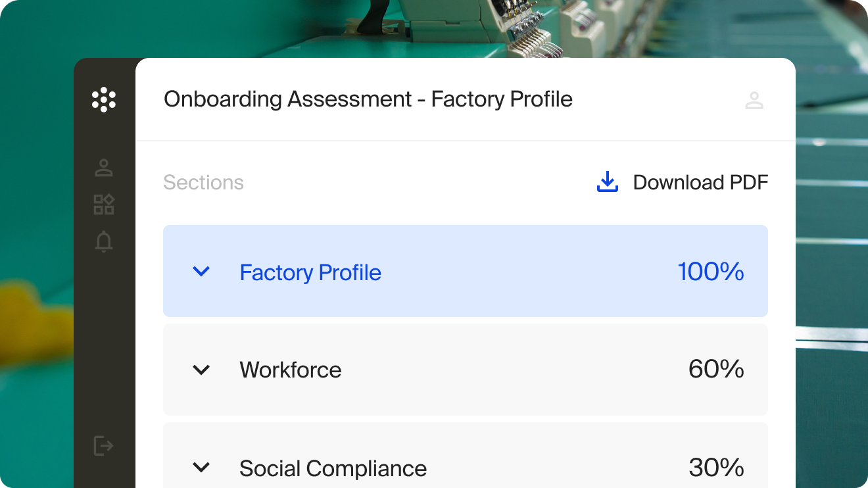Click the Download PDF text

coord(700,182)
